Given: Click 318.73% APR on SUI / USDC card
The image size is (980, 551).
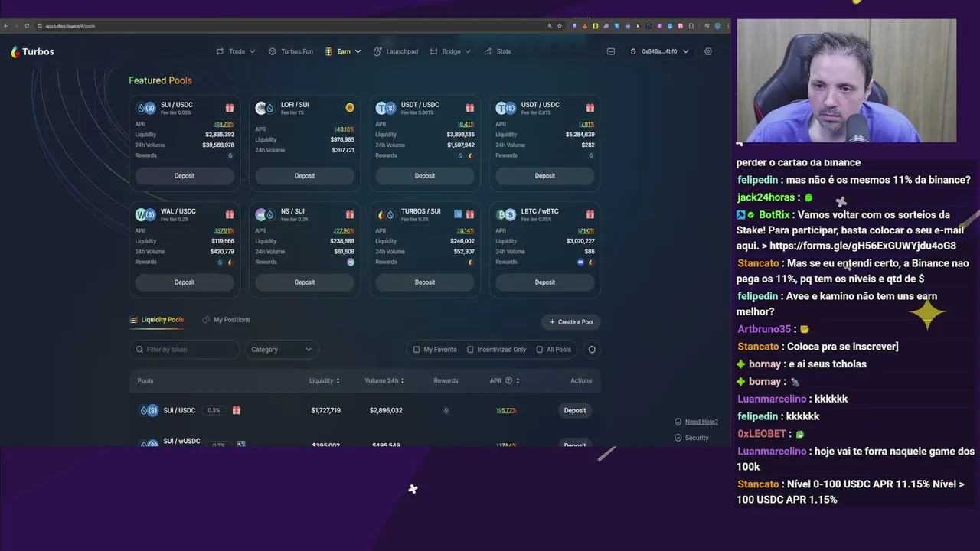Looking at the screenshot, I should point(224,124).
